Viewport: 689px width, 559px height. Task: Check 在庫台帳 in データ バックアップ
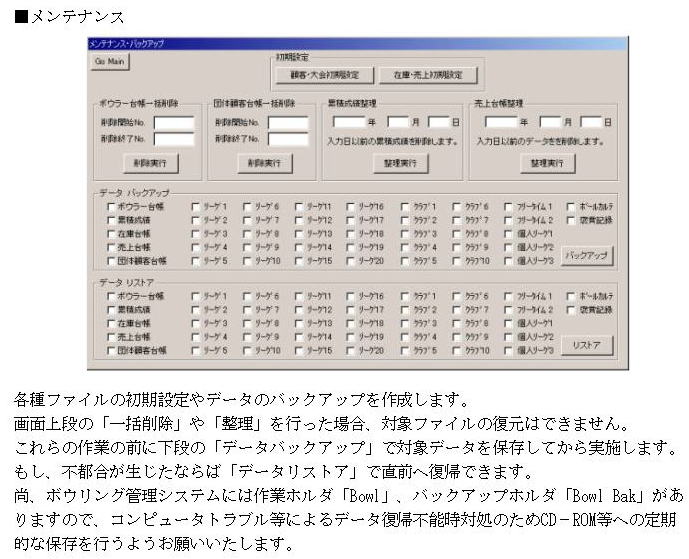tap(111, 234)
